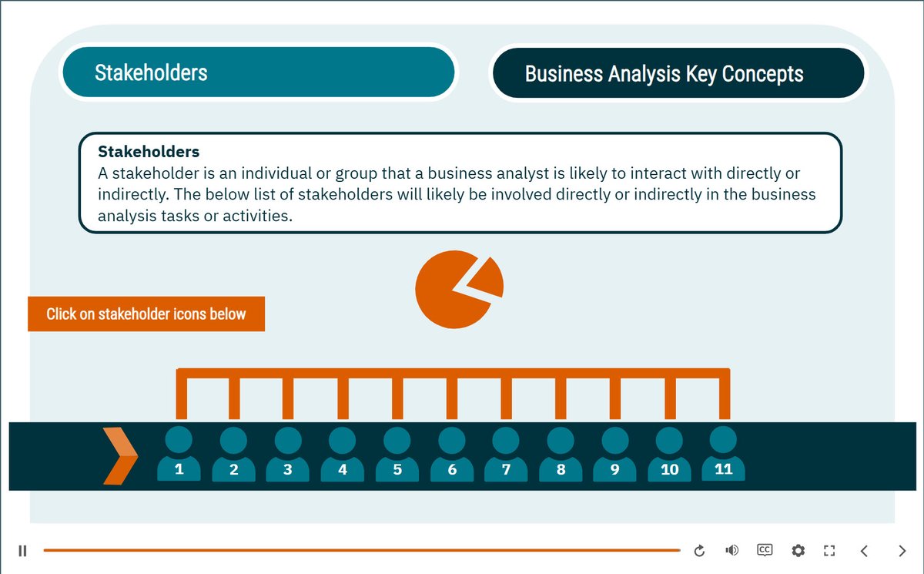The image size is (924, 574).
Task: Select stakeholder icon number 11
Action: [724, 455]
